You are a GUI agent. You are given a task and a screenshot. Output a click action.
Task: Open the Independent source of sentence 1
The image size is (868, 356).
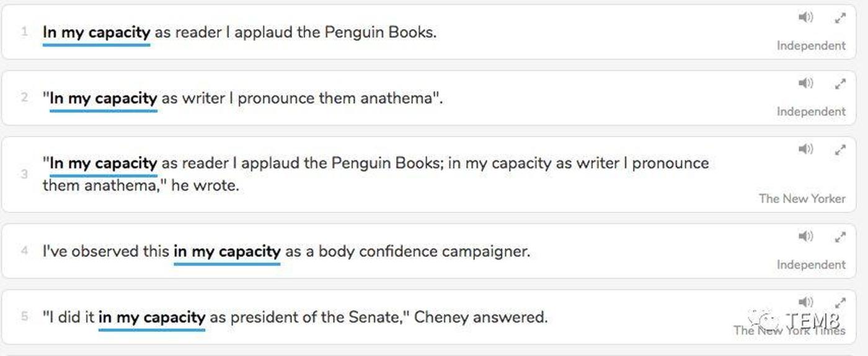tap(811, 46)
